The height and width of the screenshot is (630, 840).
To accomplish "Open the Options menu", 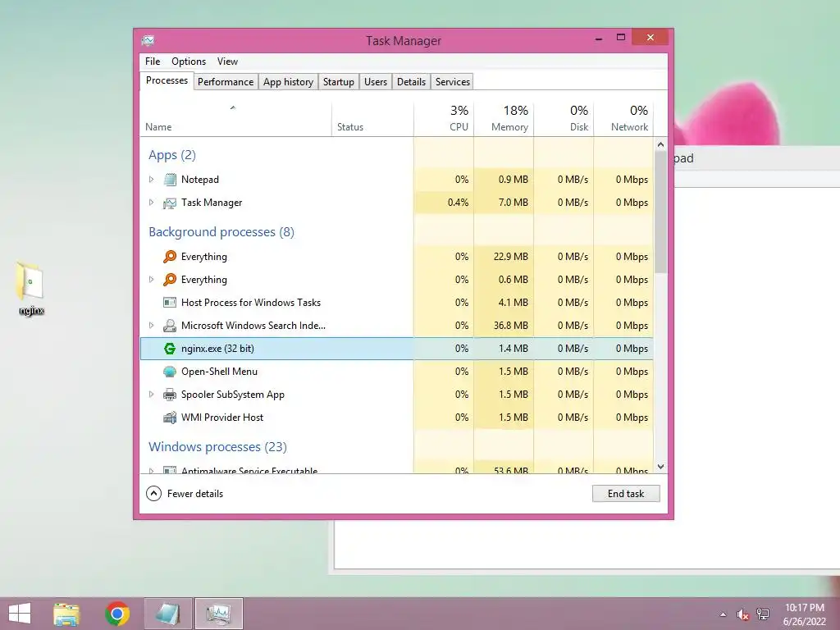I will pyautogui.click(x=189, y=62).
